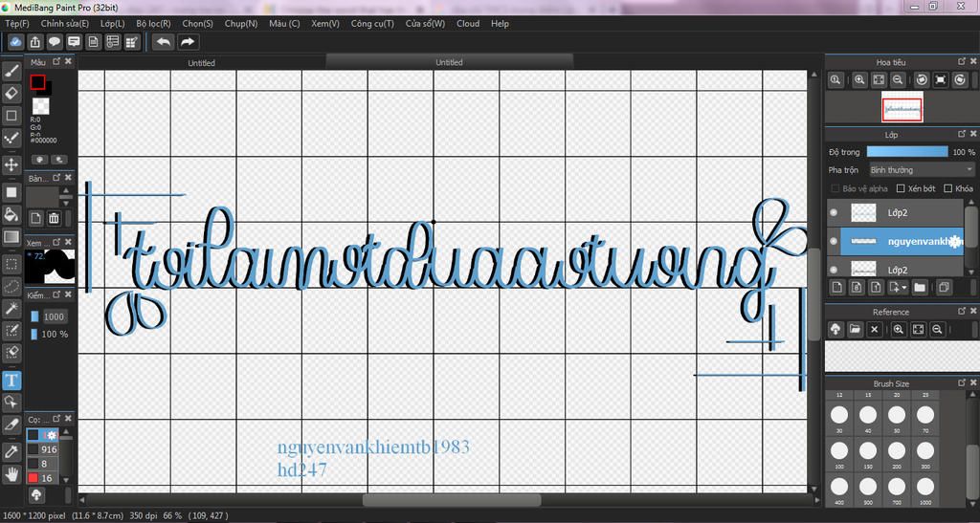Select the Text tool

(x=11, y=381)
